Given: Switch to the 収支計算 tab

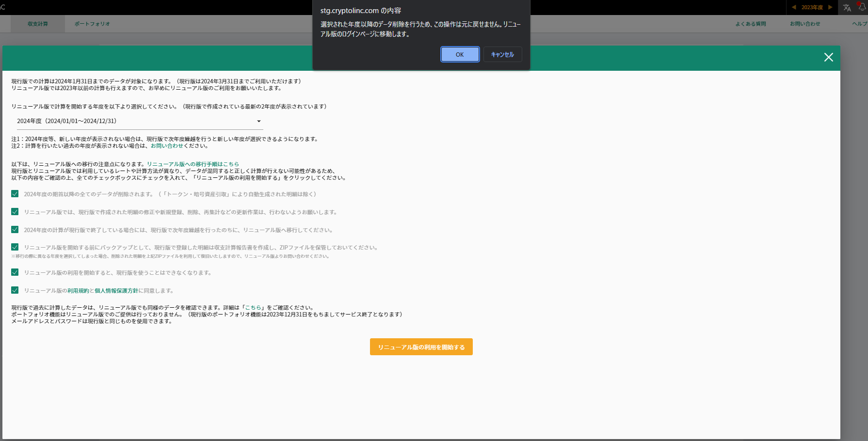Looking at the screenshot, I should pos(38,24).
